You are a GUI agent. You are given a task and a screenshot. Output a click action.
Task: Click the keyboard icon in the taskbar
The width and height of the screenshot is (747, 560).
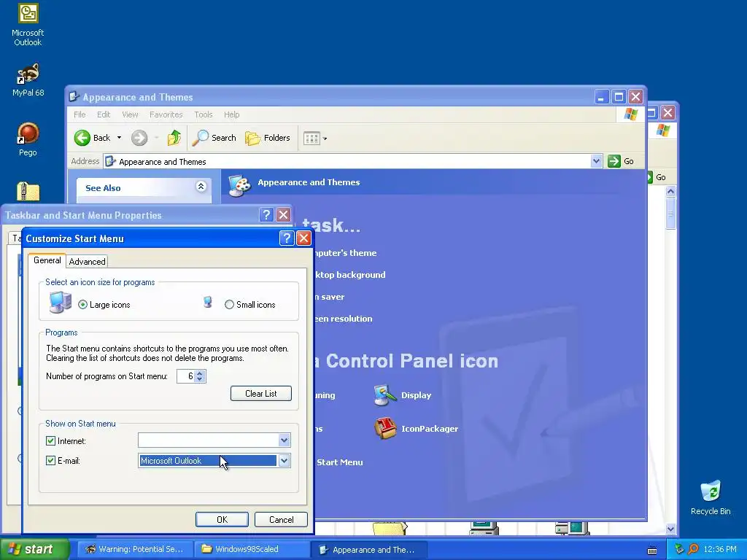652,551
